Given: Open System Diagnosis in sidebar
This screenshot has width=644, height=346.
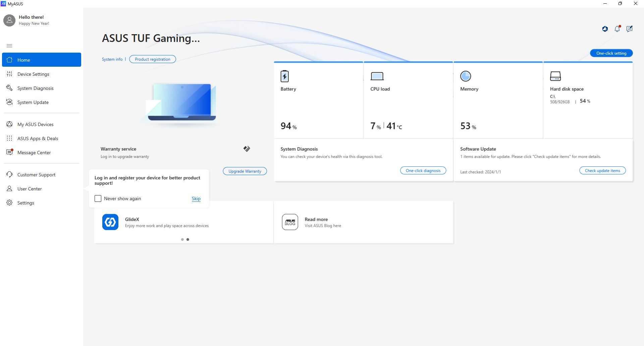Looking at the screenshot, I should [x=42, y=88].
